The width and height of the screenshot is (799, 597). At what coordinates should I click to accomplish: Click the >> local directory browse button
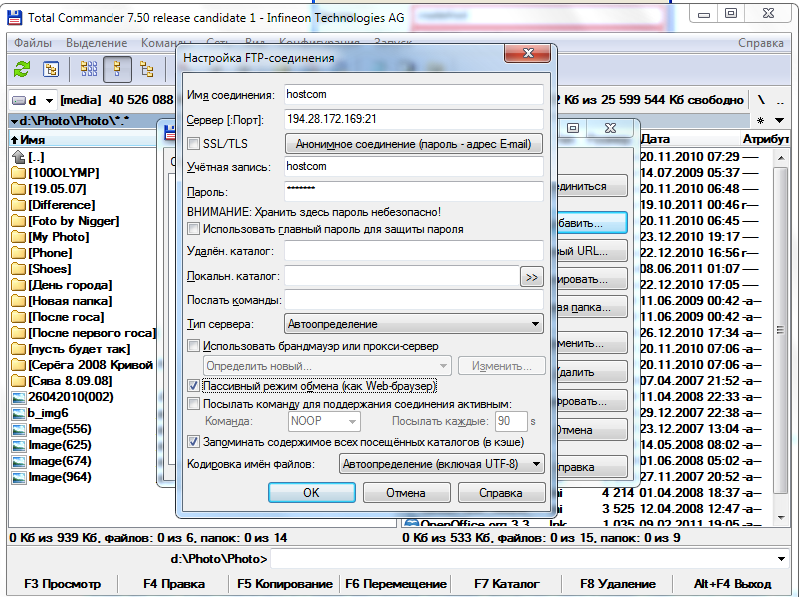531,276
